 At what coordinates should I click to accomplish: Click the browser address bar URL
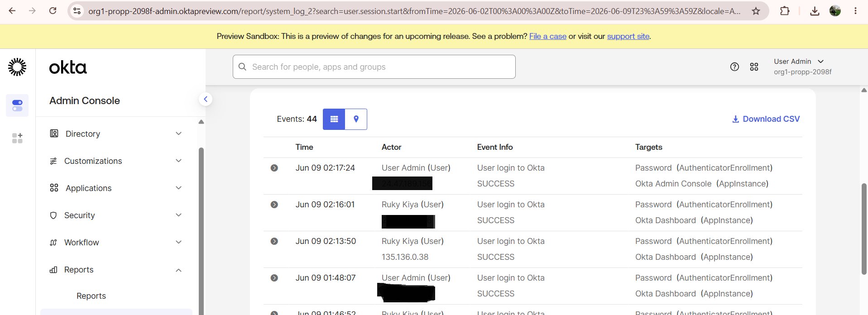coord(414,11)
